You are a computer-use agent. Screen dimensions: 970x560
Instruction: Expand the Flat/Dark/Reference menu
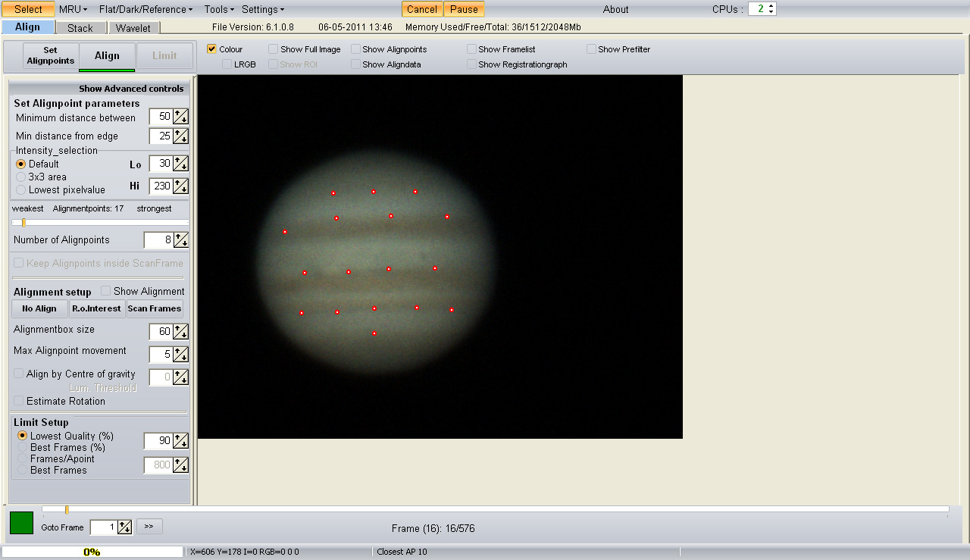(x=145, y=9)
